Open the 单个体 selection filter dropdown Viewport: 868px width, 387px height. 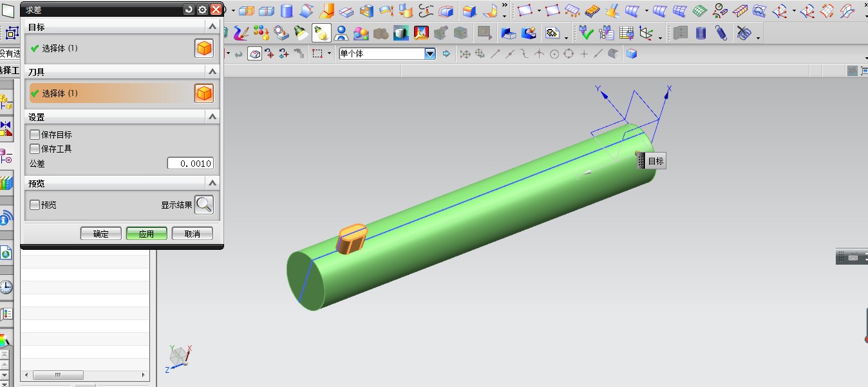pyautogui.click(x=429, y=54)
